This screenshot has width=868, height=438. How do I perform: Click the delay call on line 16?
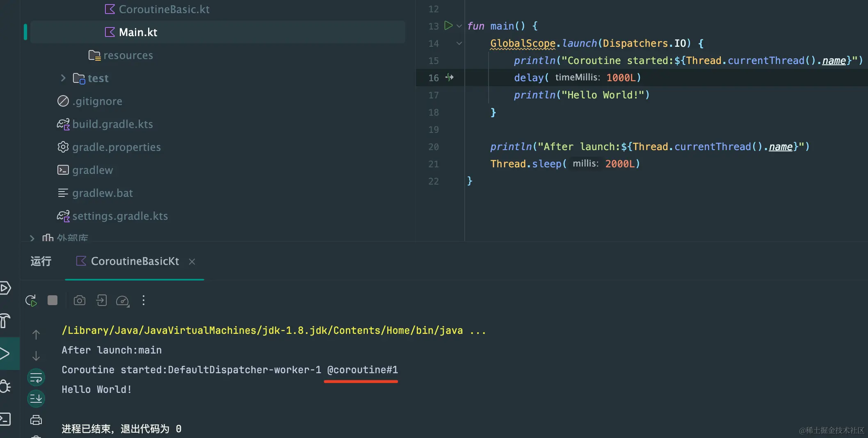pyautogui.click(x=529, y=78)
